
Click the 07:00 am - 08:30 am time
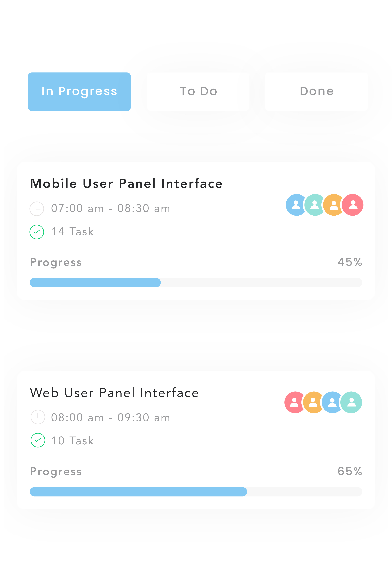tap(110, 208)
